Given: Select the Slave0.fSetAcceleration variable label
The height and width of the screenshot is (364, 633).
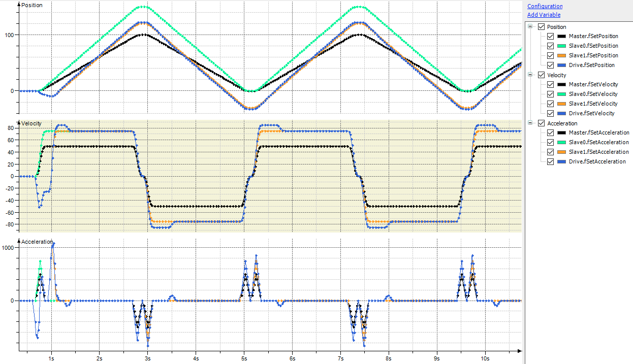Looking at the screenshot, I should (598, 143).
